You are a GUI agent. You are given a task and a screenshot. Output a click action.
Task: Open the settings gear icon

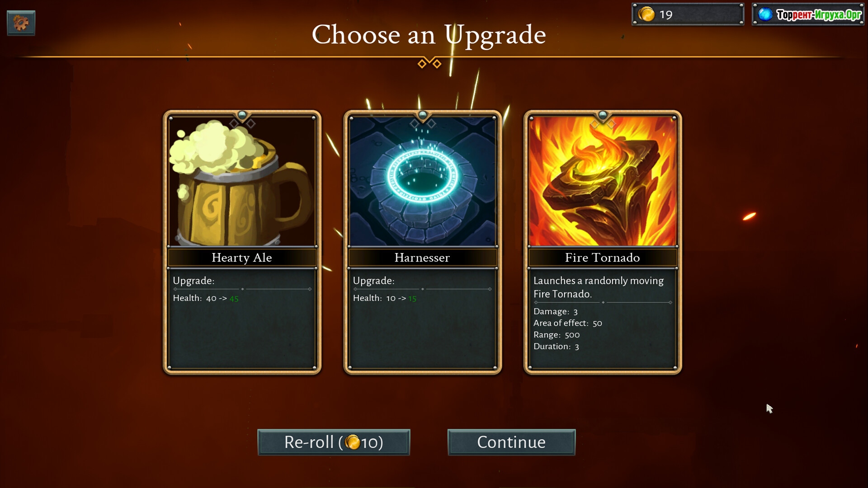tap(21, 23)
